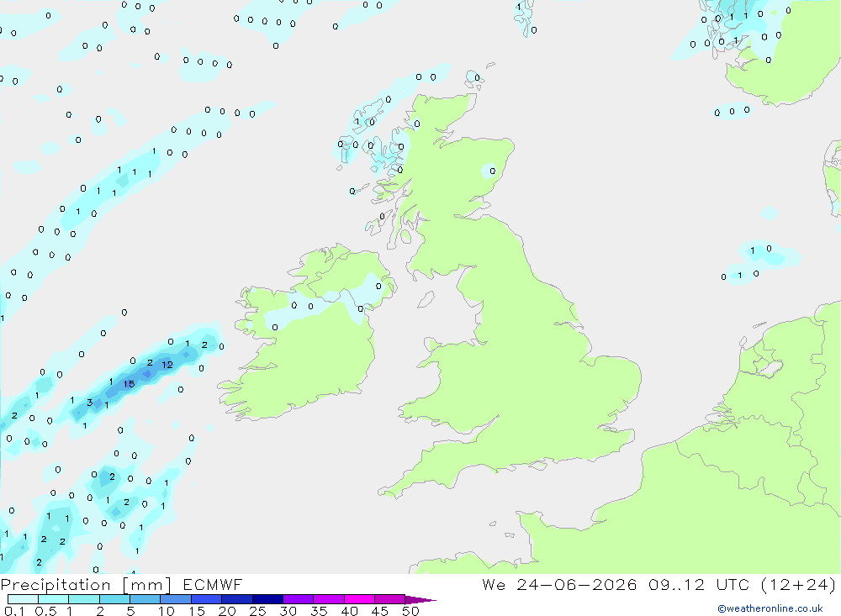
Task: Click the purple arrow tip ending the legend
Action: tap(420, 600)
